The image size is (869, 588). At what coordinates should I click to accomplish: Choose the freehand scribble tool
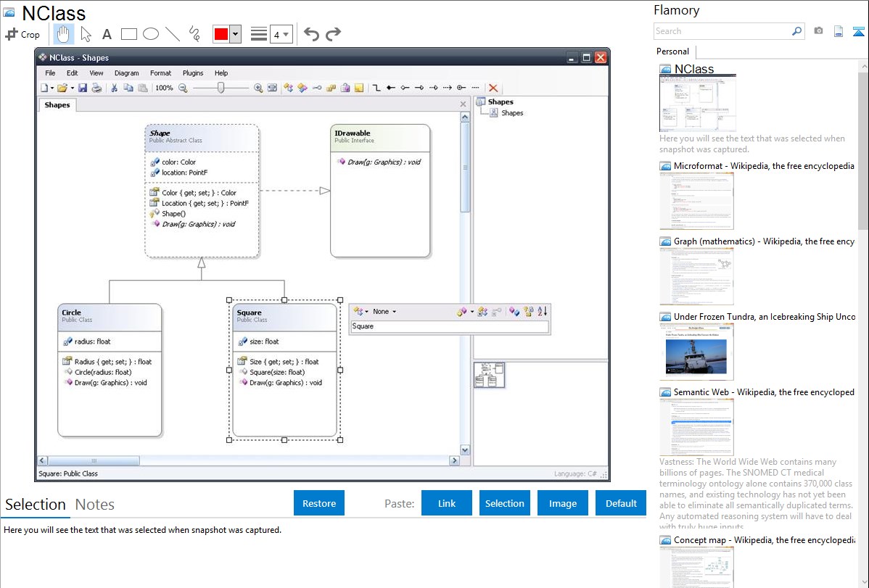click(194, 34)
